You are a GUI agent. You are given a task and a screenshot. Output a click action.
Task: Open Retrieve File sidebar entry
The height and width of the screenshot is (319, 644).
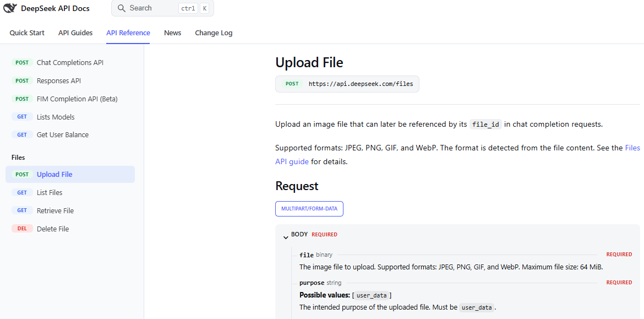(70, 210)
